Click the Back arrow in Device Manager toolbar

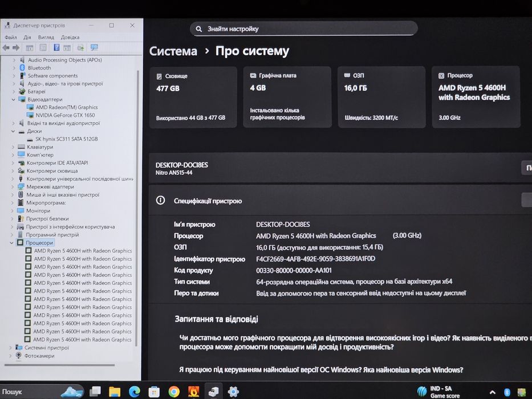point(6,48)
